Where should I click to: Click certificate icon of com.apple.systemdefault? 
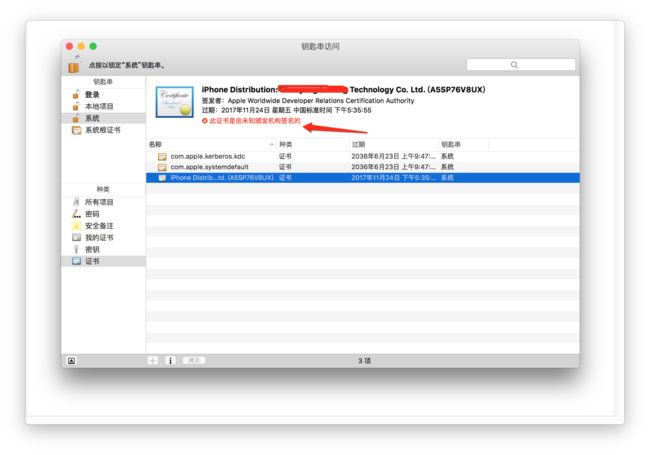162,167
